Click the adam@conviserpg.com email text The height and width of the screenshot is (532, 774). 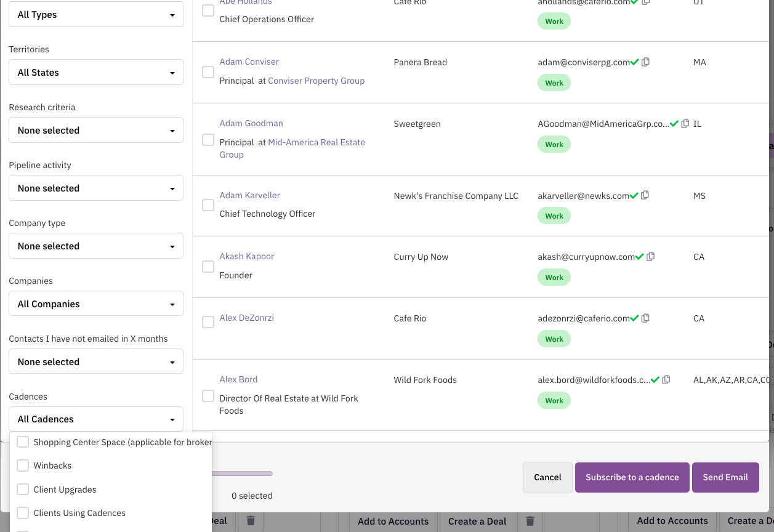(584, 62)
